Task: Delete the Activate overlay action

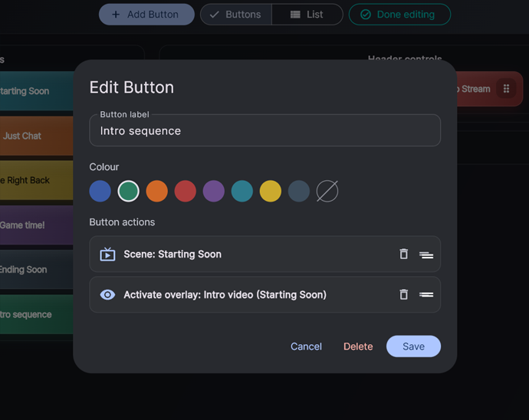Action: pos(403,294)
